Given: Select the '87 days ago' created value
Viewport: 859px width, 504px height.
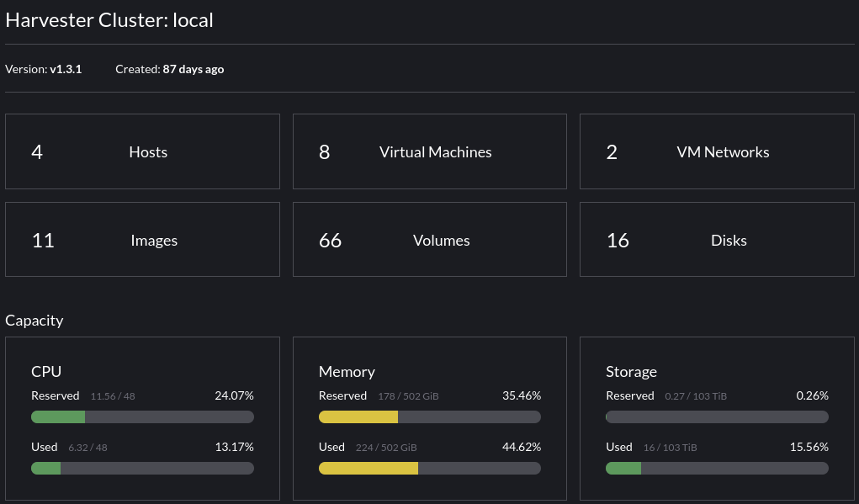Looking at the screenshot, I should coord(194,69).
